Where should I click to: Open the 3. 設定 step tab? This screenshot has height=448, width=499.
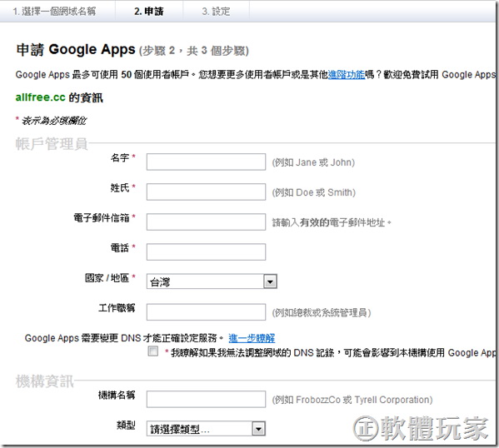point(216,12)
